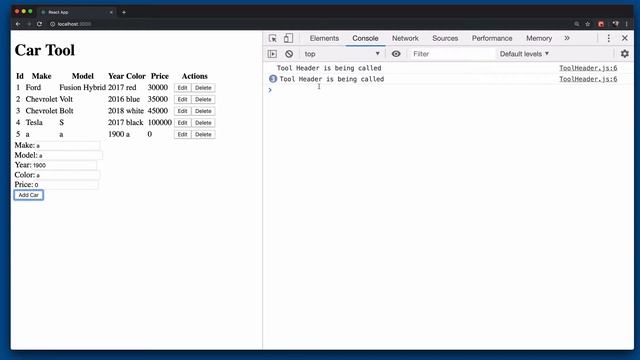Open DevTools three-dot customize menu

(x=609, y=38)
